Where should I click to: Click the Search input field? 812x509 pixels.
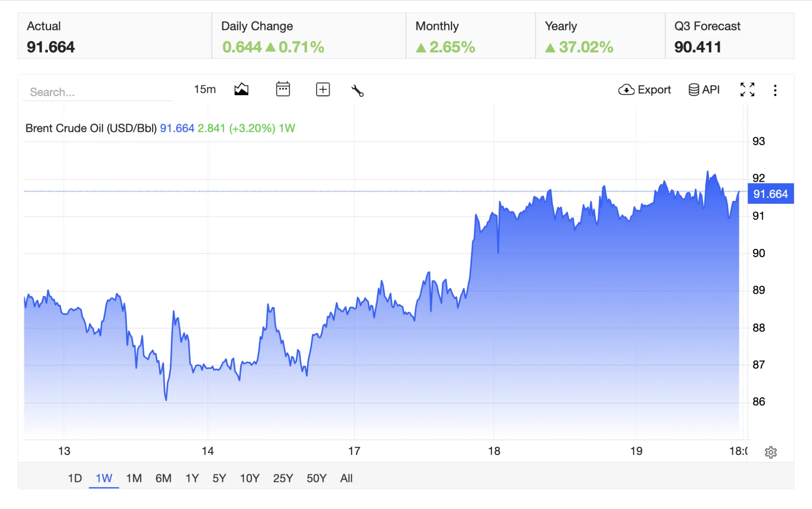pos(98,92)
